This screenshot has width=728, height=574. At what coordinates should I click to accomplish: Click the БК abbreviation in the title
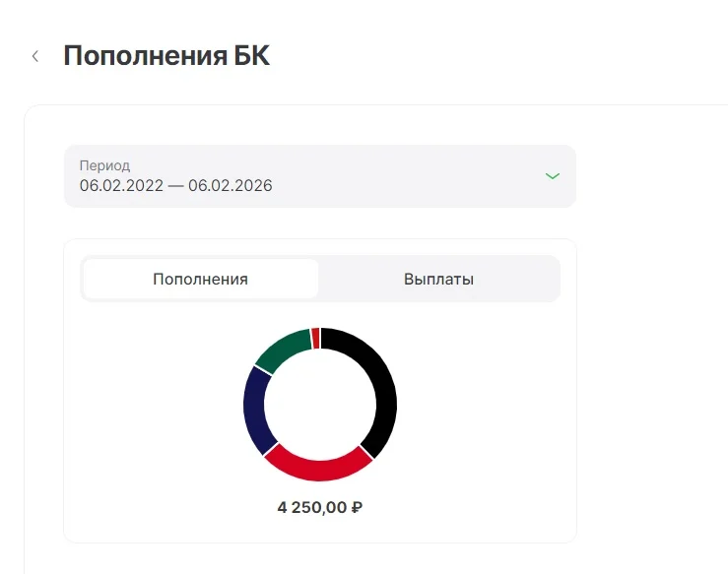(x=251, y=56)
